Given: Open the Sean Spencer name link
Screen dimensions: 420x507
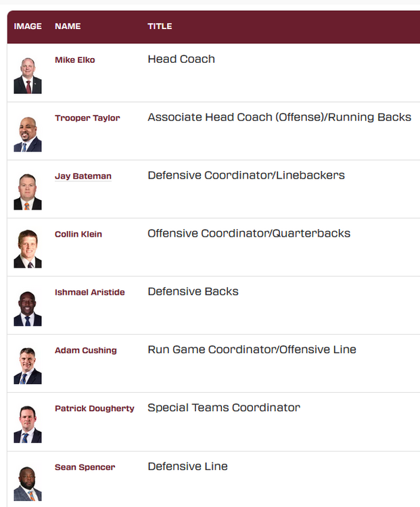Looking at the screenshot, I should point(85,468).
